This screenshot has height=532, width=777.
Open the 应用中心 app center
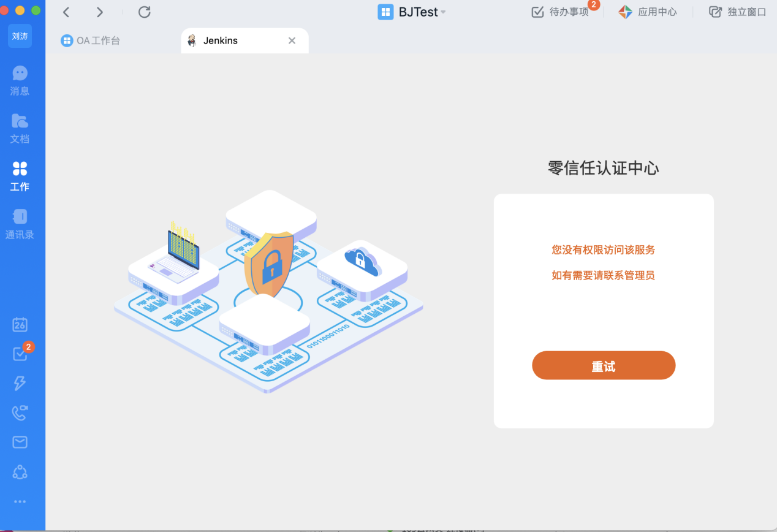[648, 12]
